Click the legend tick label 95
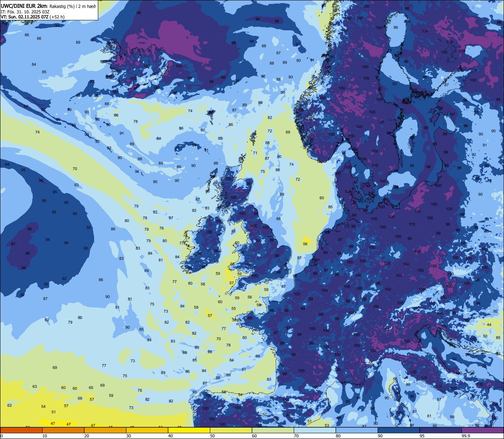Screen dimensions: 504x439 tap(422, 436)
